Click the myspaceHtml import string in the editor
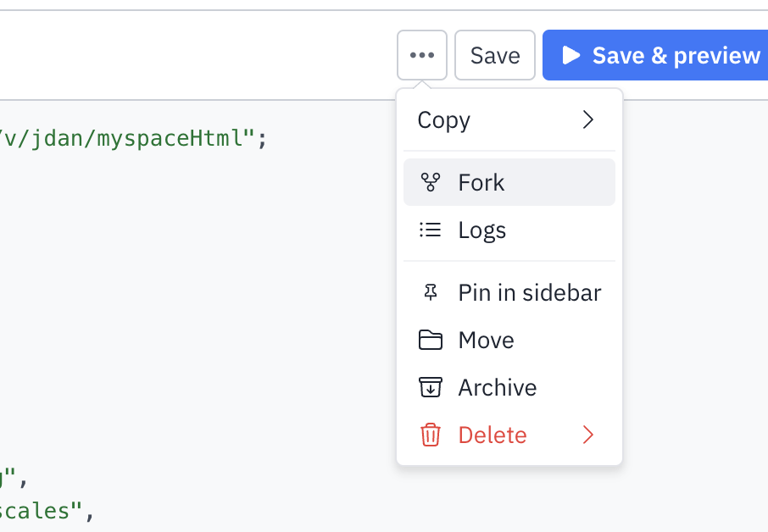 tap(127, 137)
